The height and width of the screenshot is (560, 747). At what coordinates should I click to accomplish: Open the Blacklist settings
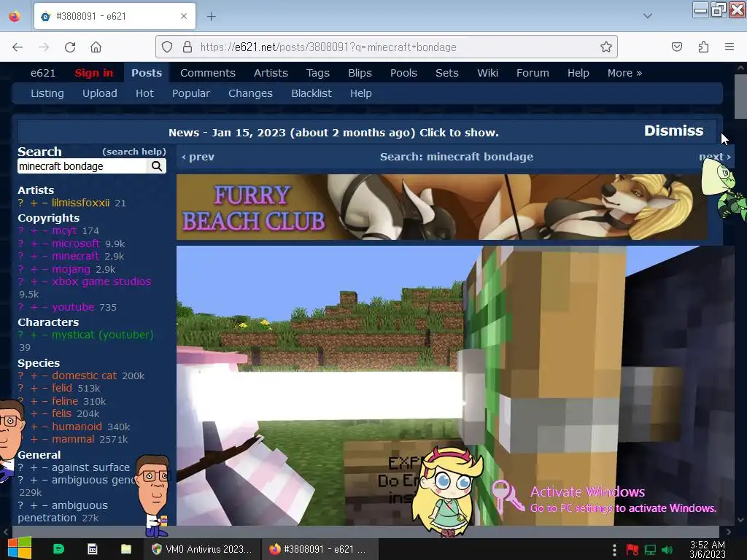311,93
